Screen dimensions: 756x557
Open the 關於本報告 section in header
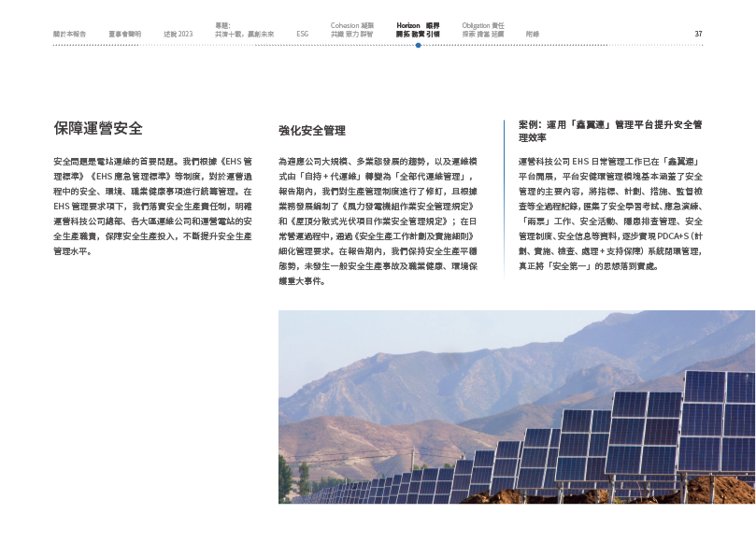tap(68, 34)
